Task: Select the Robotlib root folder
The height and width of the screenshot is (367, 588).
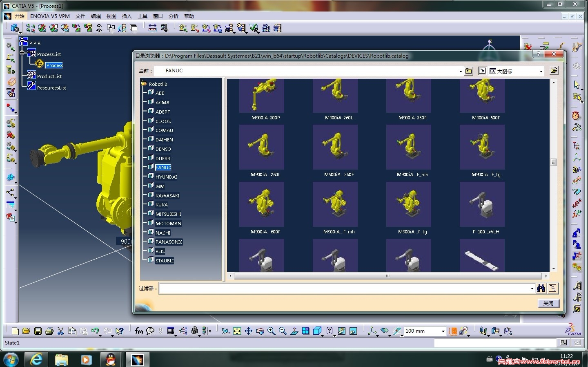Action: coord(158,84)
